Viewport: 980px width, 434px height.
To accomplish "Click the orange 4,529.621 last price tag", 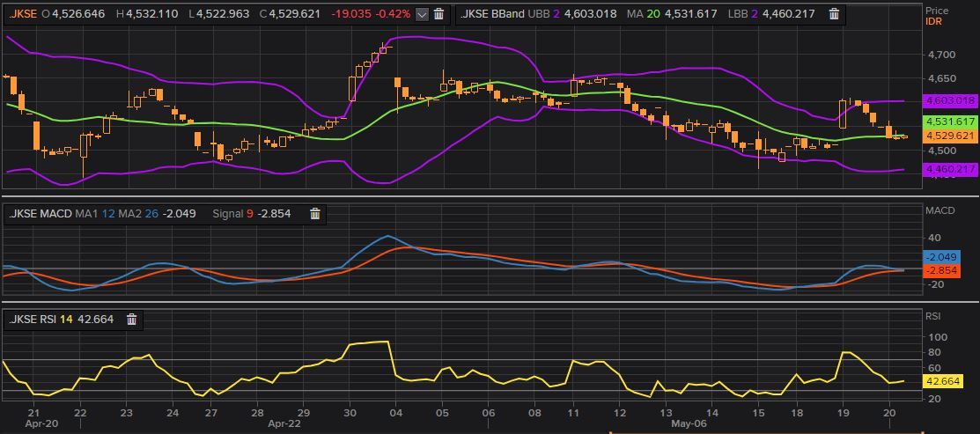I will (951, 136).
